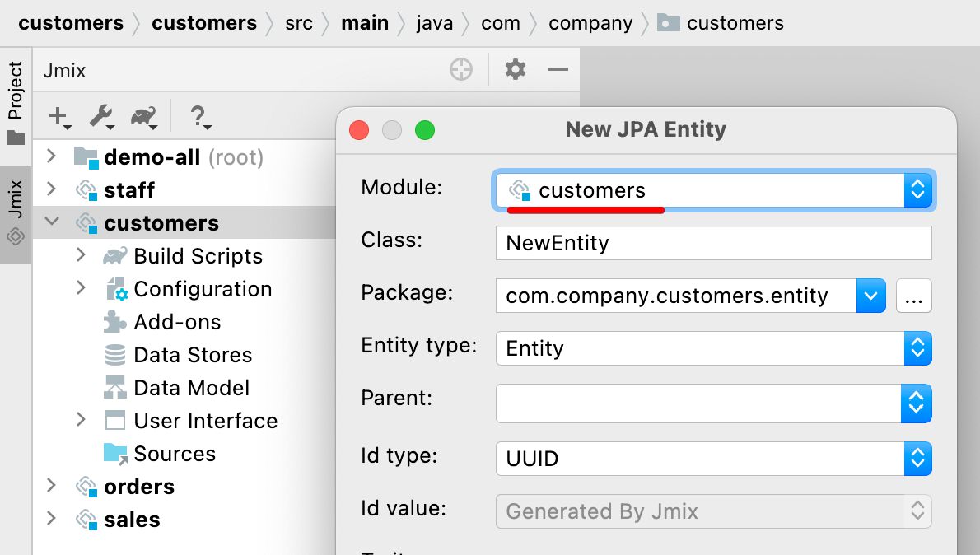
Task: Select the wrench icon in the Jmix toolbar
Action: pyautogui.click(x=100, y=117)
